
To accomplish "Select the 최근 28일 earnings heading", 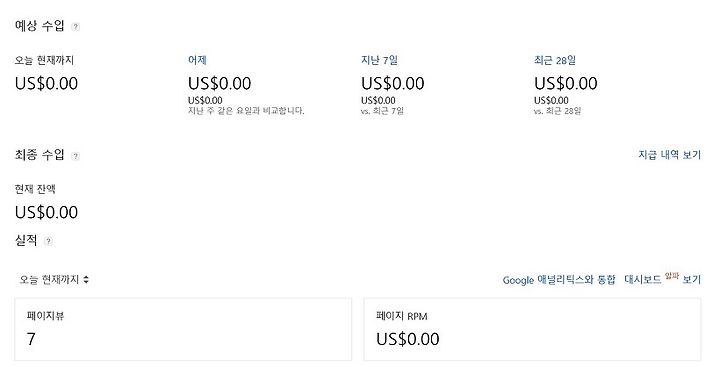I will click(x=555, y=60).
